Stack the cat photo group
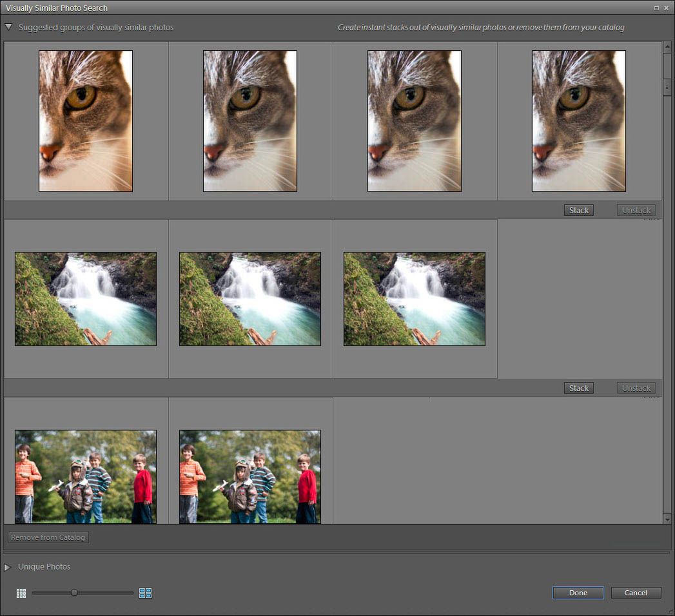This screenshot has width=675, height=616. (x=578, y=210)
